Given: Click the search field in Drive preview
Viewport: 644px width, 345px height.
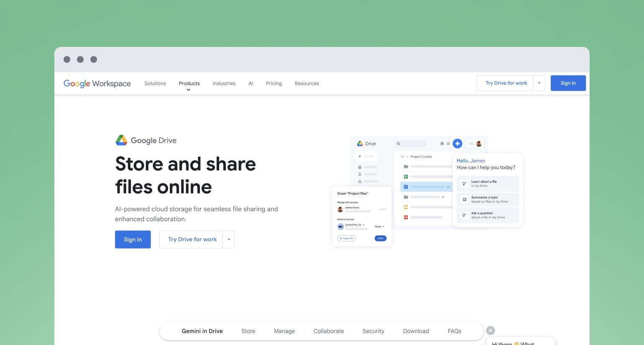Looking at the screenshot, I should (411, 144).
